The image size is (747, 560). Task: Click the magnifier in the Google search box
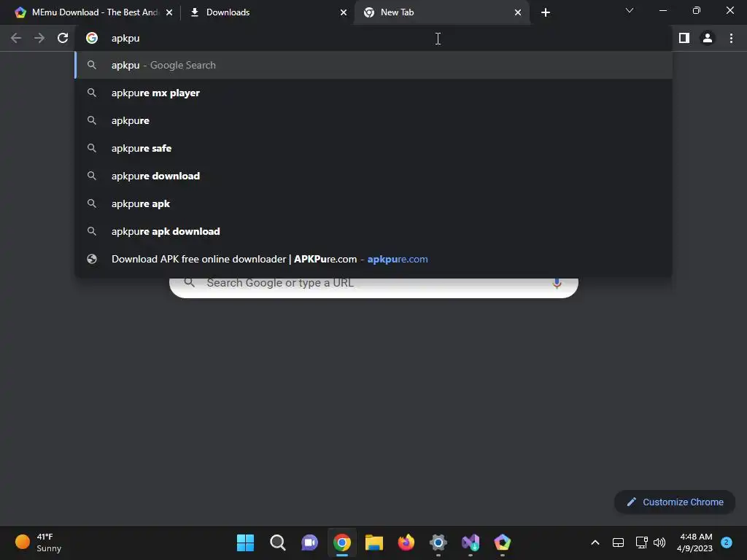coord(190,282)
